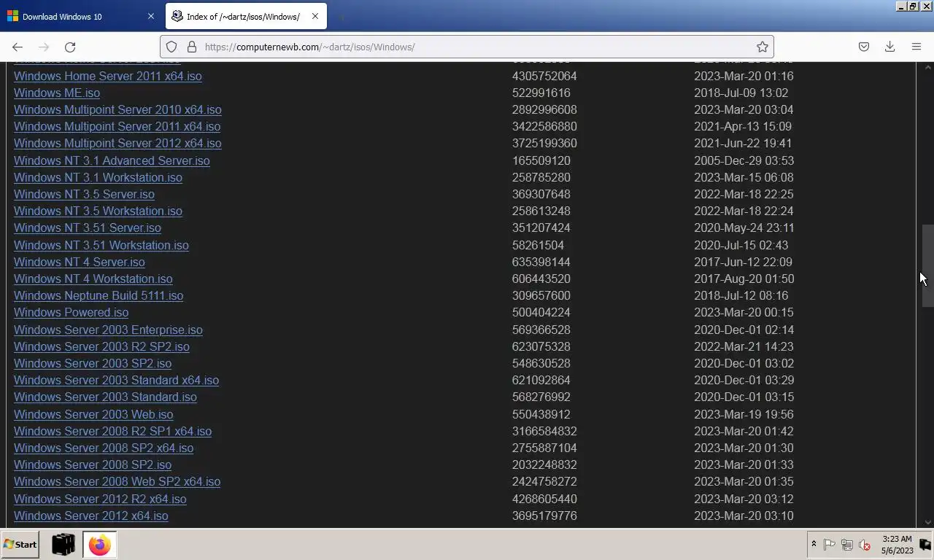Select date 2018-Jul-12 08:16
The height and width of the screenshot is (560, 934).
741,295
